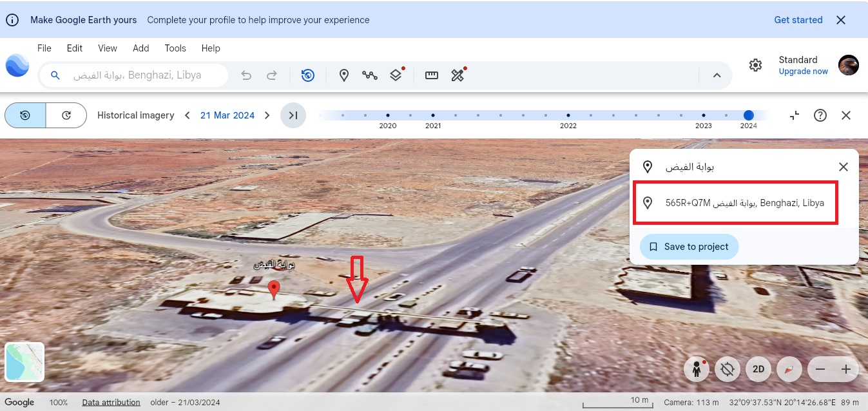Click the compass icon

coord(789,369)
